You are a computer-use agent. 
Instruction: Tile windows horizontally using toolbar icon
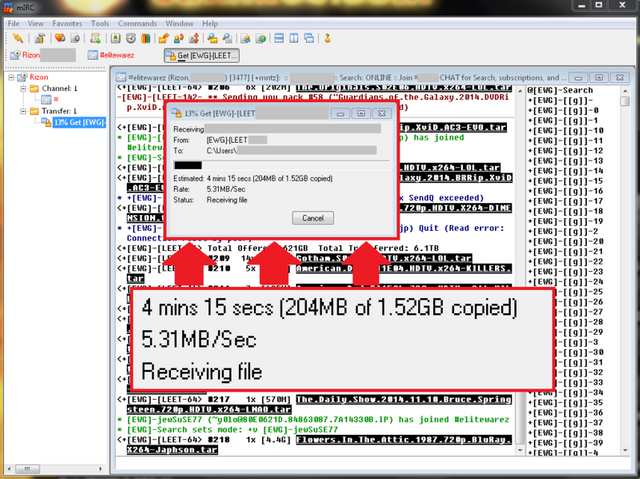click(x=279, y=38)
